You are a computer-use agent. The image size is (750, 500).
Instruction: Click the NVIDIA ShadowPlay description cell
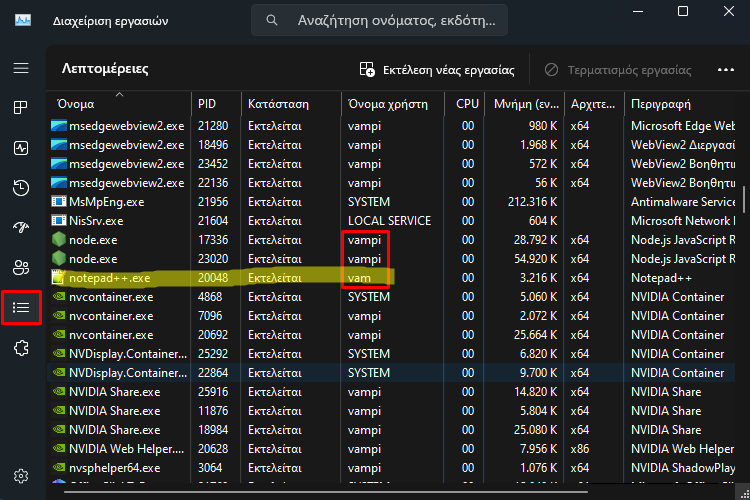coord(683,468)
